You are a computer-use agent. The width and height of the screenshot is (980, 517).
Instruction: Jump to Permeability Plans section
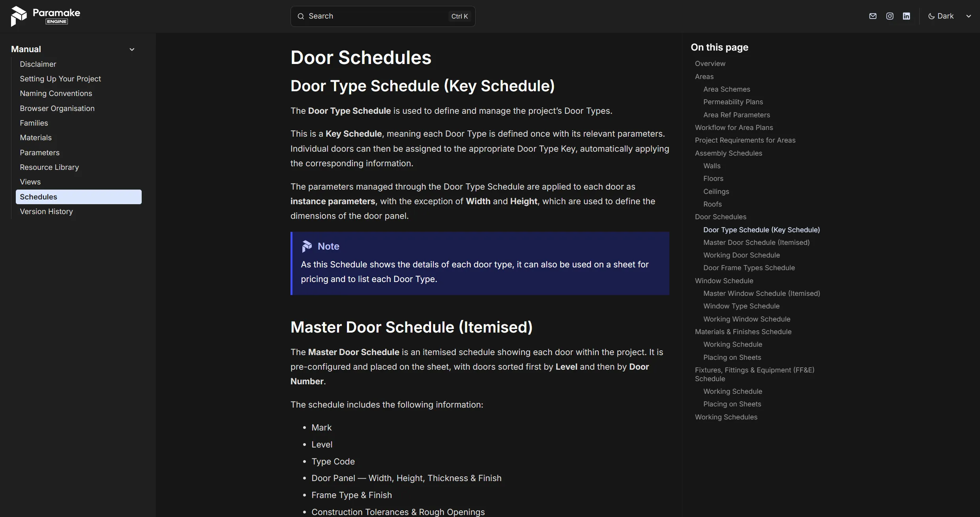[733, 102]
